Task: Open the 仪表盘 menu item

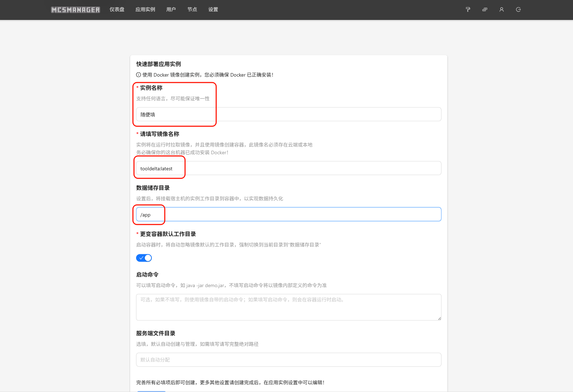Action: 117,10
